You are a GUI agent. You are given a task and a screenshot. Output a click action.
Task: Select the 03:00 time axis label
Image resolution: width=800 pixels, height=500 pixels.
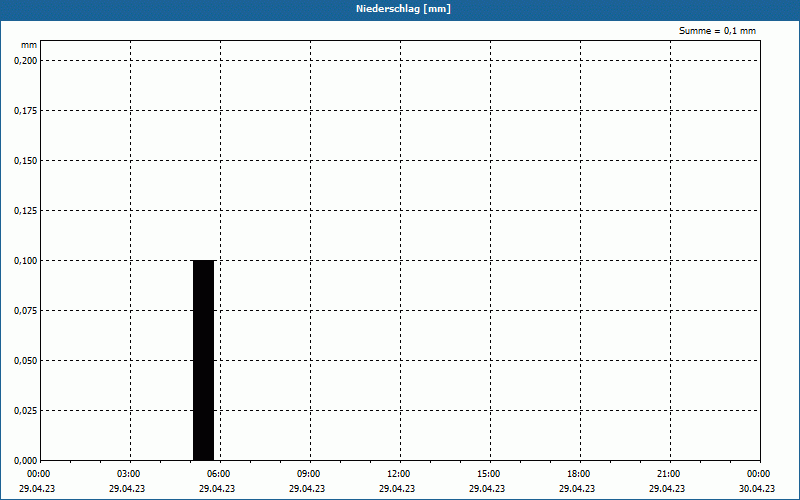(128, 474)
